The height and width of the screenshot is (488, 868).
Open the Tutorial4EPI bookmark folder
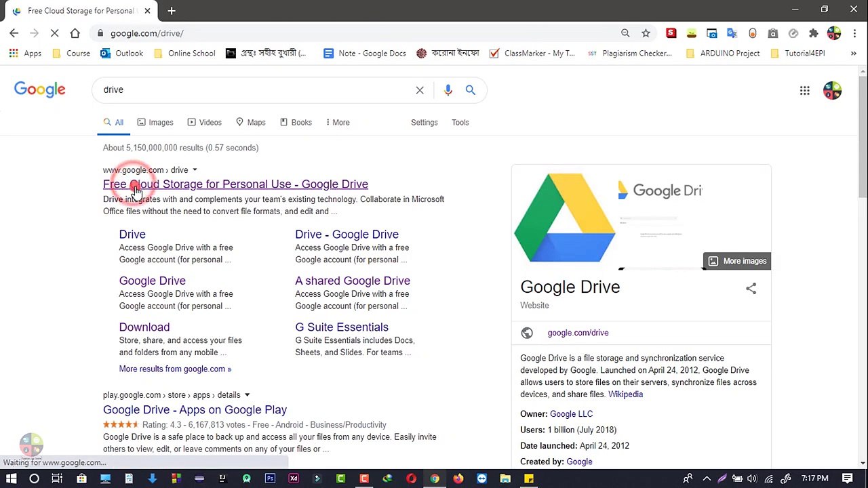point(797,54)
